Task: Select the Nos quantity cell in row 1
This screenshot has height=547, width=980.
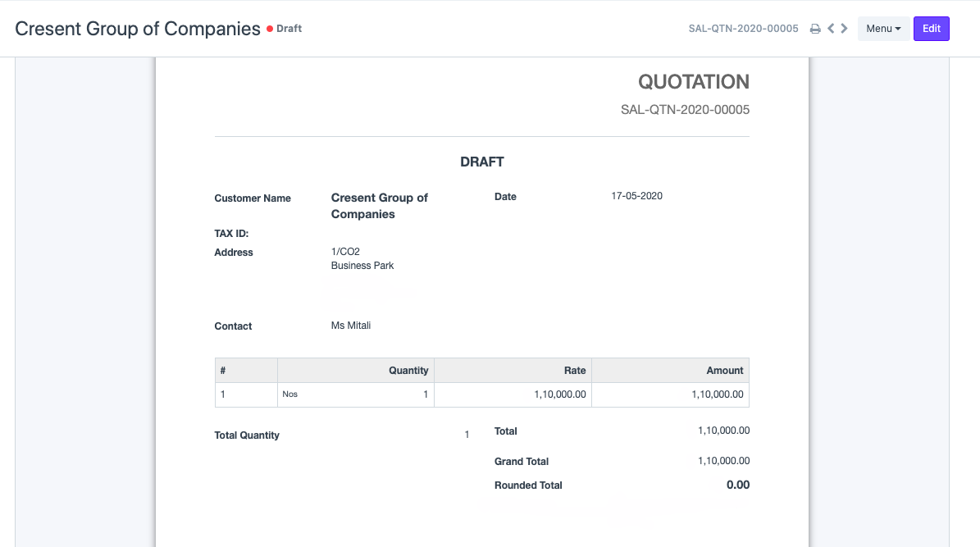Action: click(x=355, y=394)
